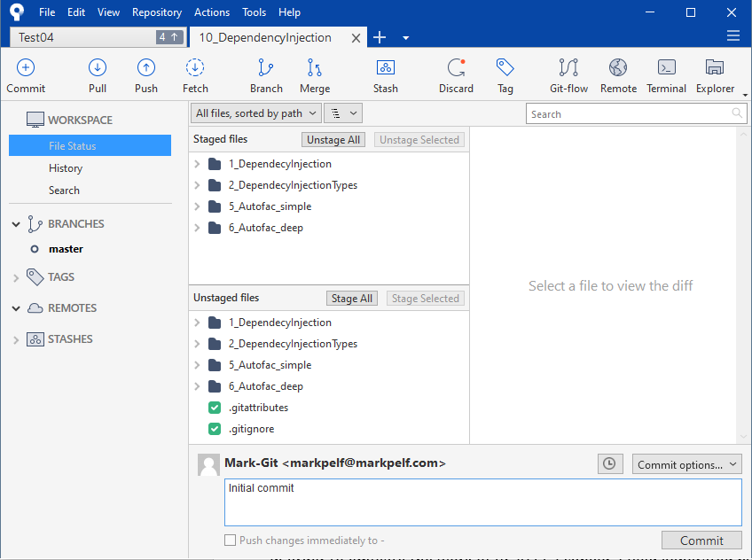
Task: Expand the TAGS section
Action: [x=16, y=278]
